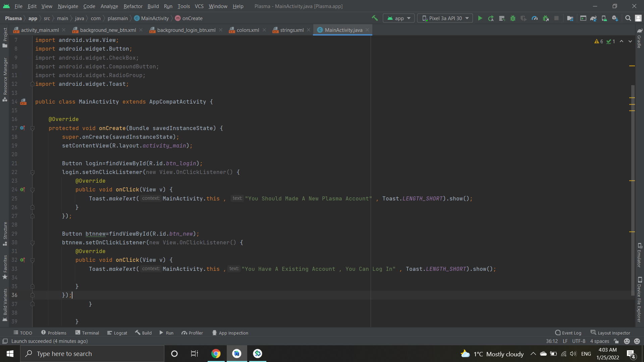Switch to the colors.xml tab
The image size is (644, 362).
tap(248, 30)
